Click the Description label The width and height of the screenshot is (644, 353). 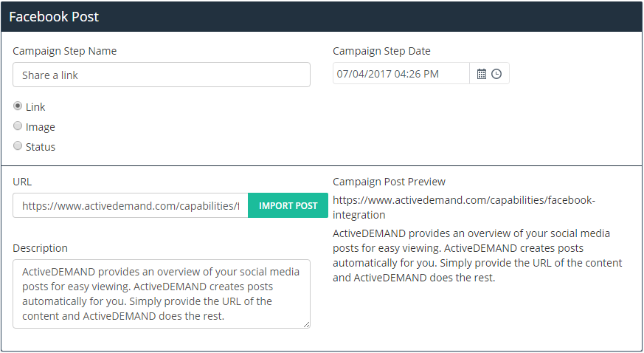41,248
